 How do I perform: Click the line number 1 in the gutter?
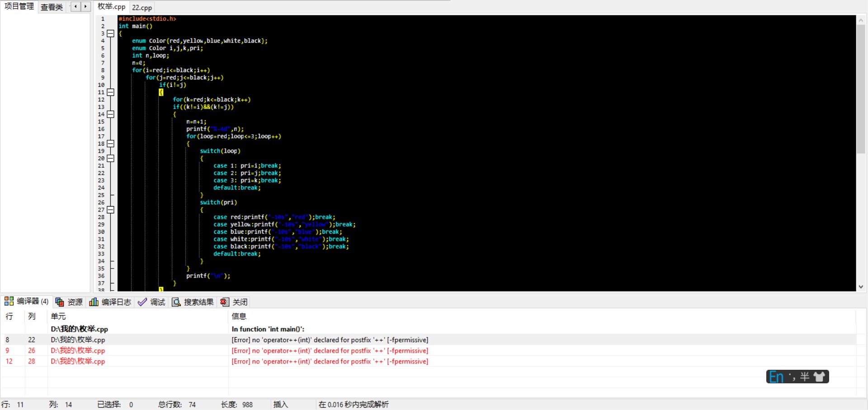pyautogui.click(x=103, y=19)
